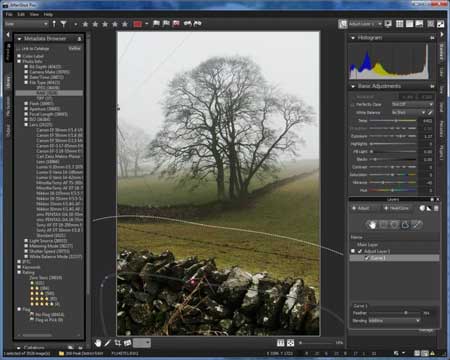Rotate image right with toolbar icon
The height and width of the screenshot is (360, 450).
[198, 23]
